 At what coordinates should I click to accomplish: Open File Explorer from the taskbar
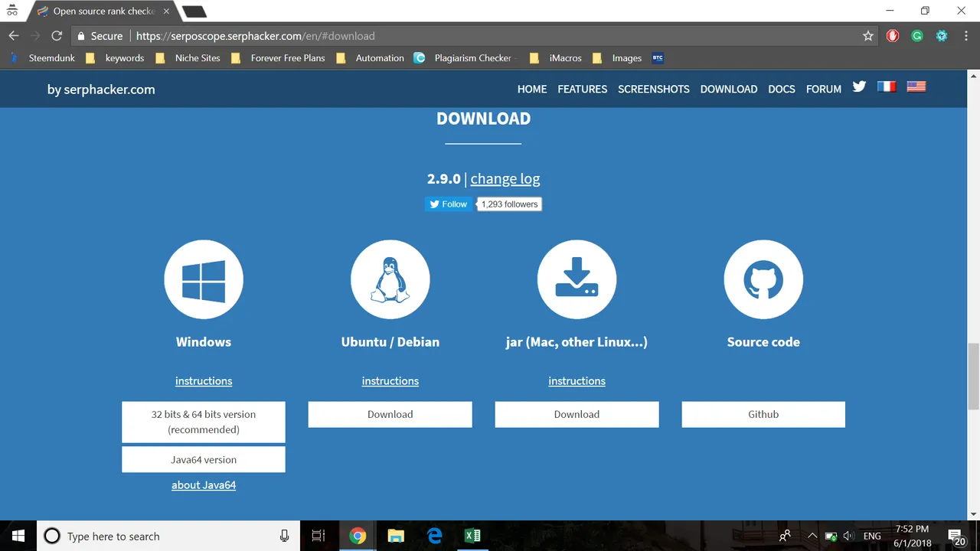coord(396,536)
